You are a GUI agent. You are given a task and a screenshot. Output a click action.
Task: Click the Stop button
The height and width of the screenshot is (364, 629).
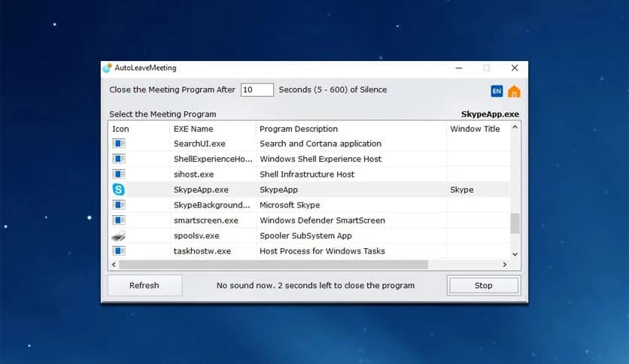pyautogui.click(x=483, y=286)
